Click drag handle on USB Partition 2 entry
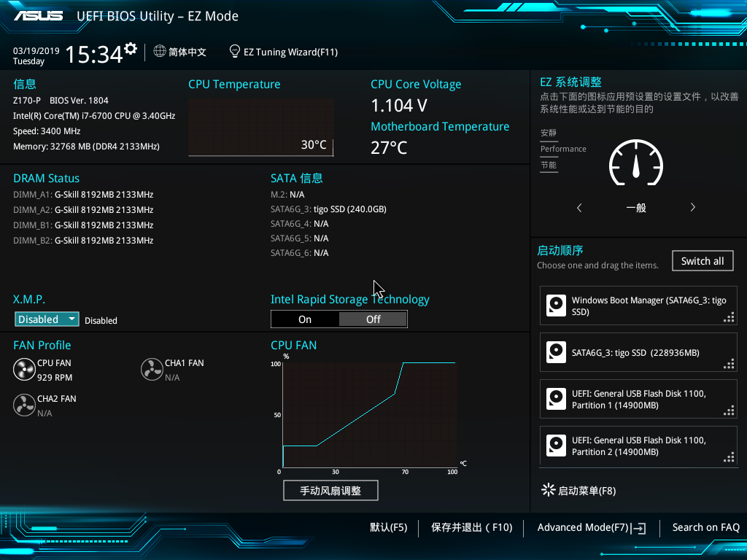This screenshot has width=747, height=560. coord(729,458)
